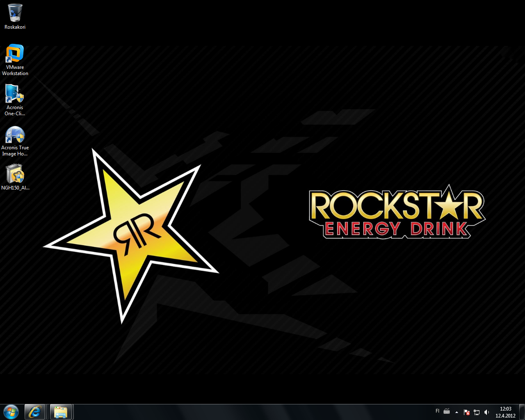This screenshot has width=525, height=420.
Task: Open the clock showing 12:03
Action: point(505,412)
